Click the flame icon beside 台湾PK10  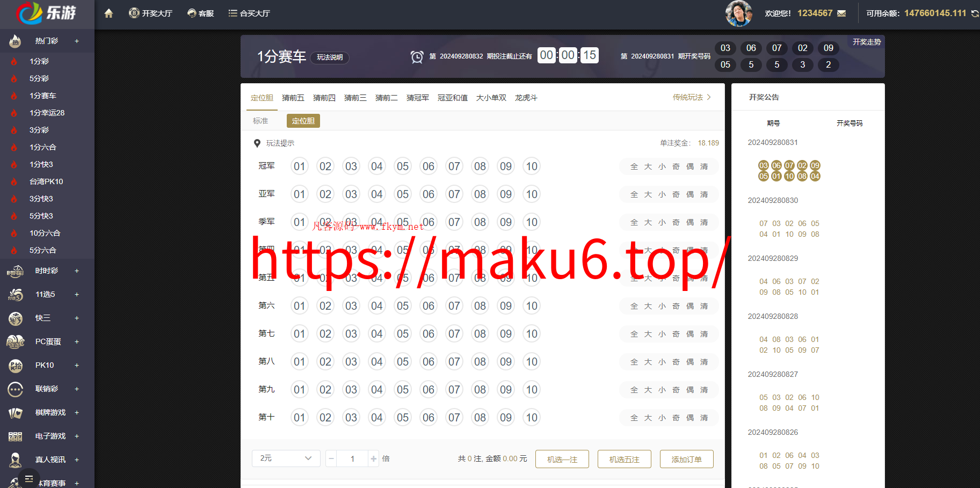[14, 181]
